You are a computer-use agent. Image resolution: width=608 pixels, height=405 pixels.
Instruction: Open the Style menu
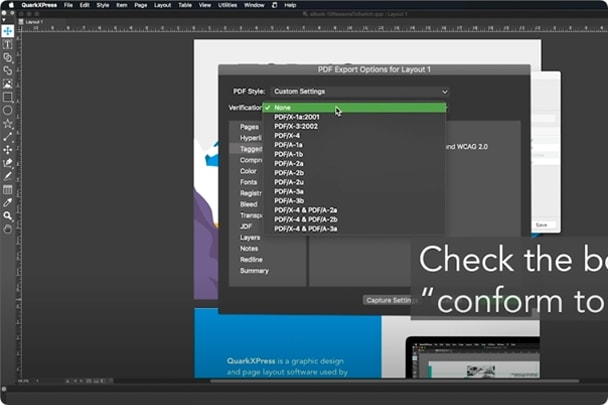103,5
